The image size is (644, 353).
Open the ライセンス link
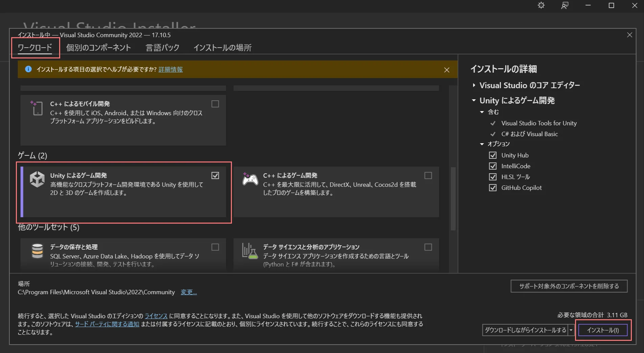coord(156,316)
